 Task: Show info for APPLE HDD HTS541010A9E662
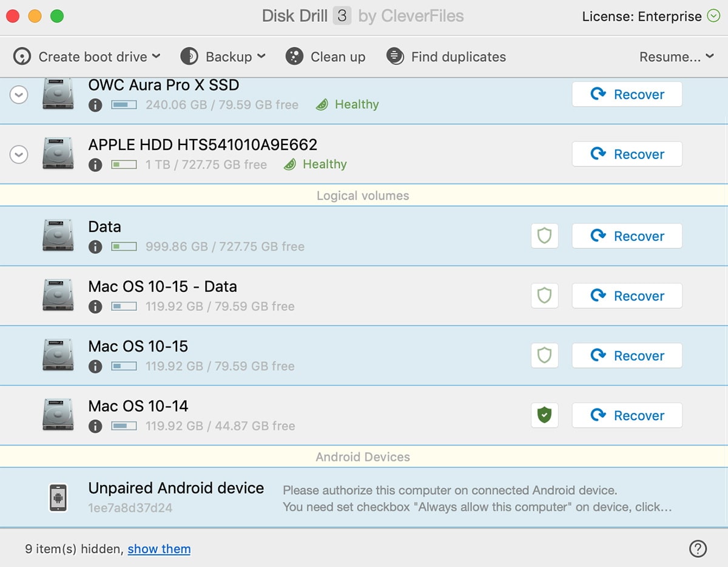pyautogui.click(x=95, y=165)
